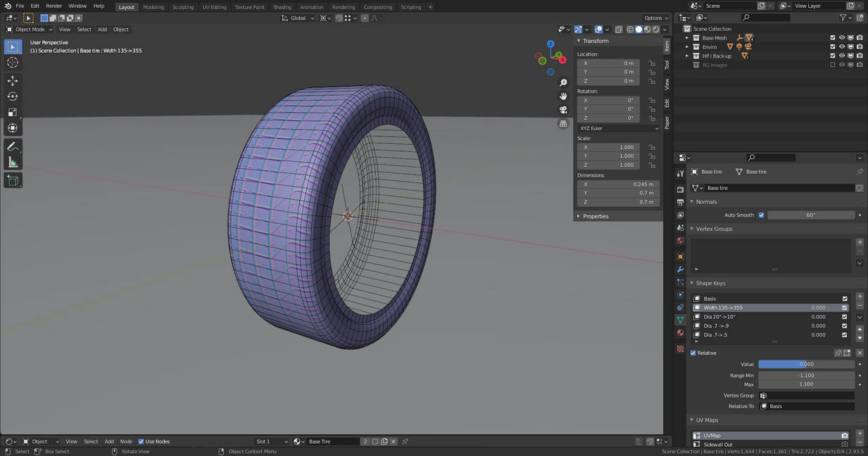Select the Cursor tool in the toolbar

point(13,63)
